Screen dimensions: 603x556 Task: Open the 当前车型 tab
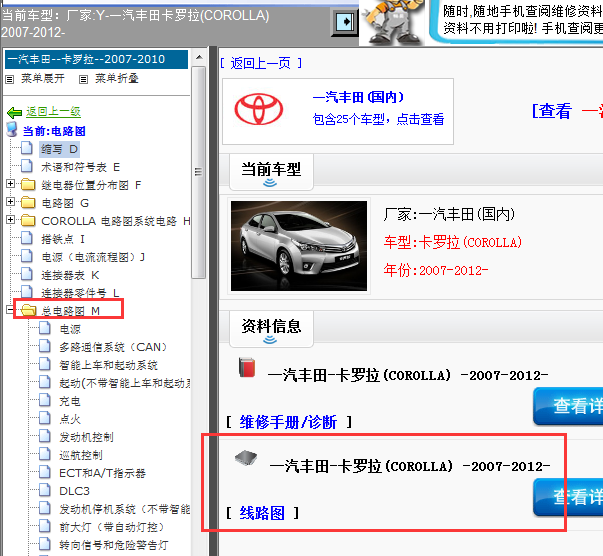click(x=271, y=171)
